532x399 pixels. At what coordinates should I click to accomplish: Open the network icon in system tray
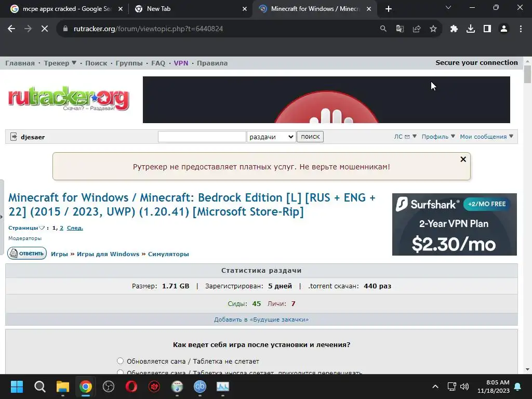tap(451, 387)
